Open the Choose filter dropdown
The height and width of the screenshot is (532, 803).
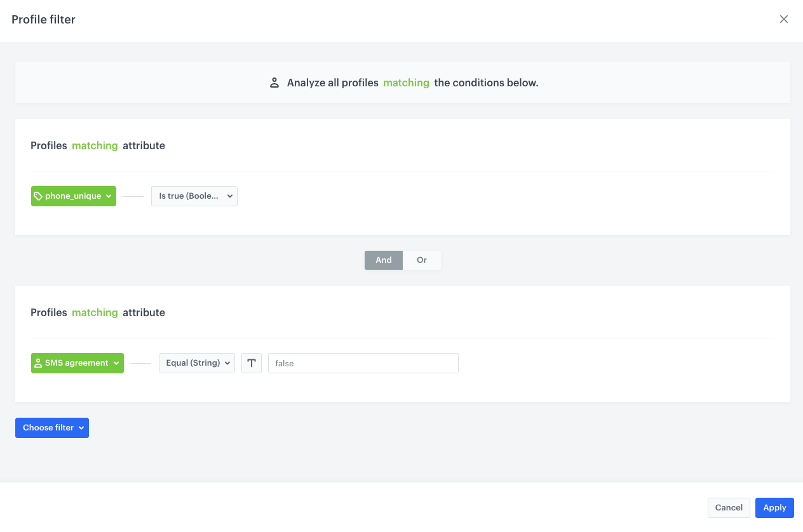point(48,428)
